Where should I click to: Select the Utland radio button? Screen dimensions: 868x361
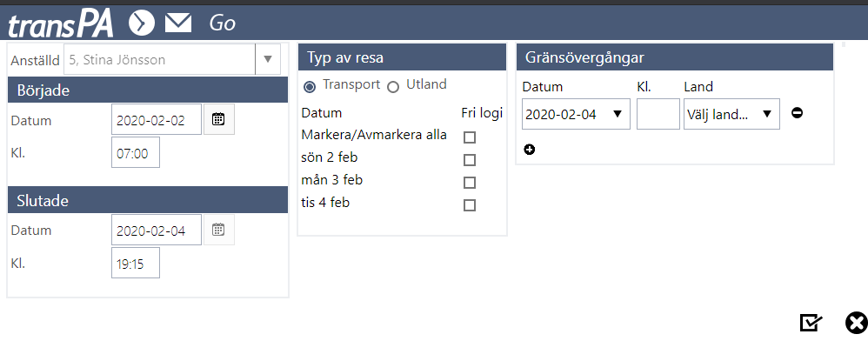(x=393, y=87)
